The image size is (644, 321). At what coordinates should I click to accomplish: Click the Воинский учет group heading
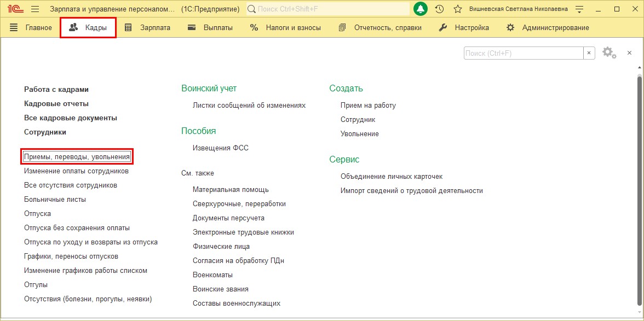209,89
